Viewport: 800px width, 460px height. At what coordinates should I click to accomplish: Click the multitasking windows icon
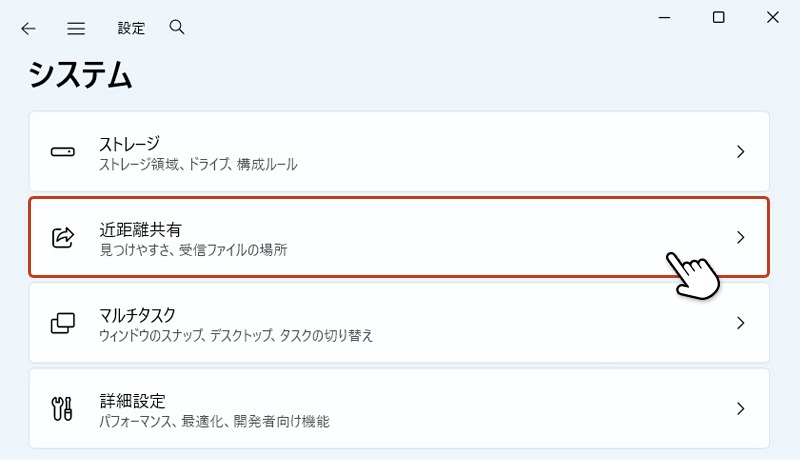pyautogui.click(x=62, y=323)
